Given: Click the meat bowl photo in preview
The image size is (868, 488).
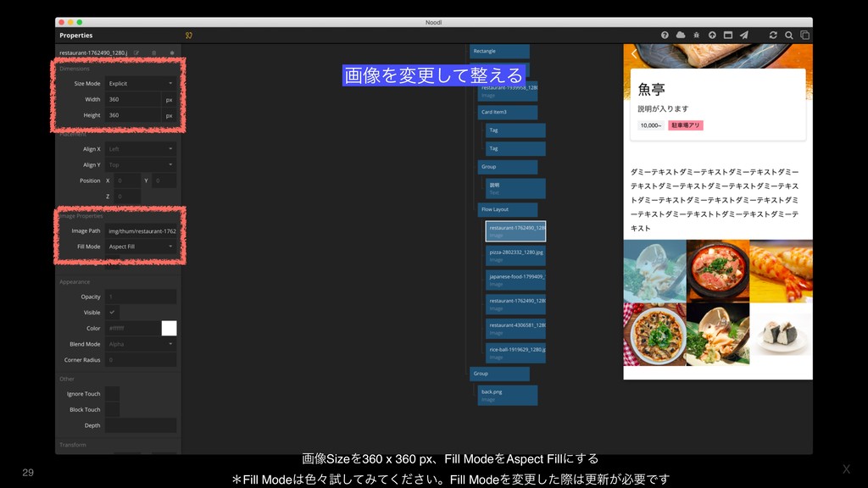Looking at the screenshot, I should coord(718,271).
